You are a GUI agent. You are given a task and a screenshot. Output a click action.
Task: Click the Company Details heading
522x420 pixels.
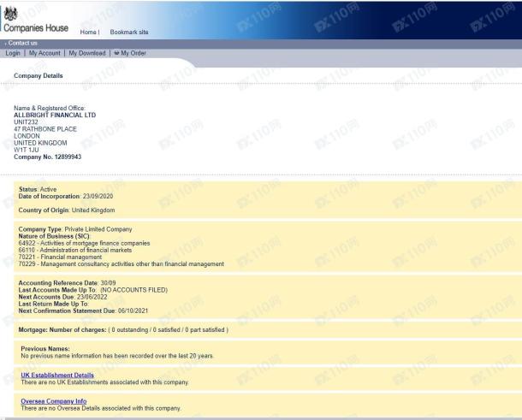(x=39, y=75)
